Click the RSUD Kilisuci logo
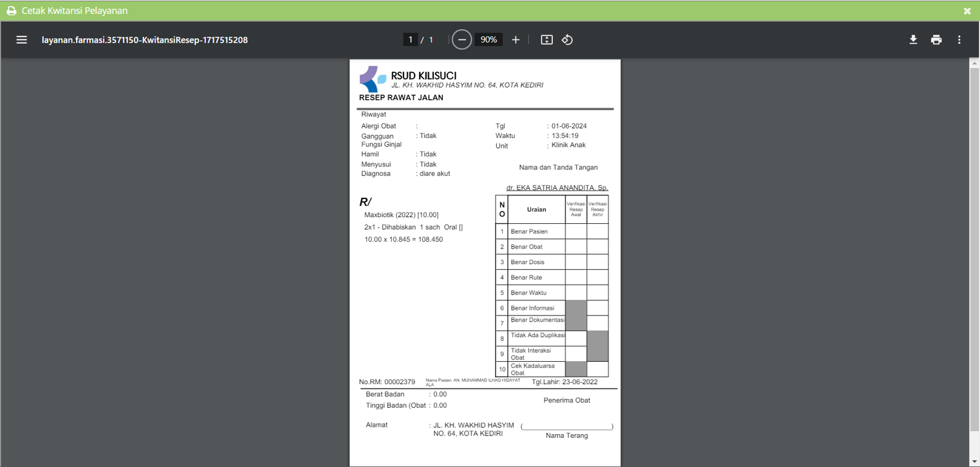Viewport: 980px width, 467px height. pos(373,79)
